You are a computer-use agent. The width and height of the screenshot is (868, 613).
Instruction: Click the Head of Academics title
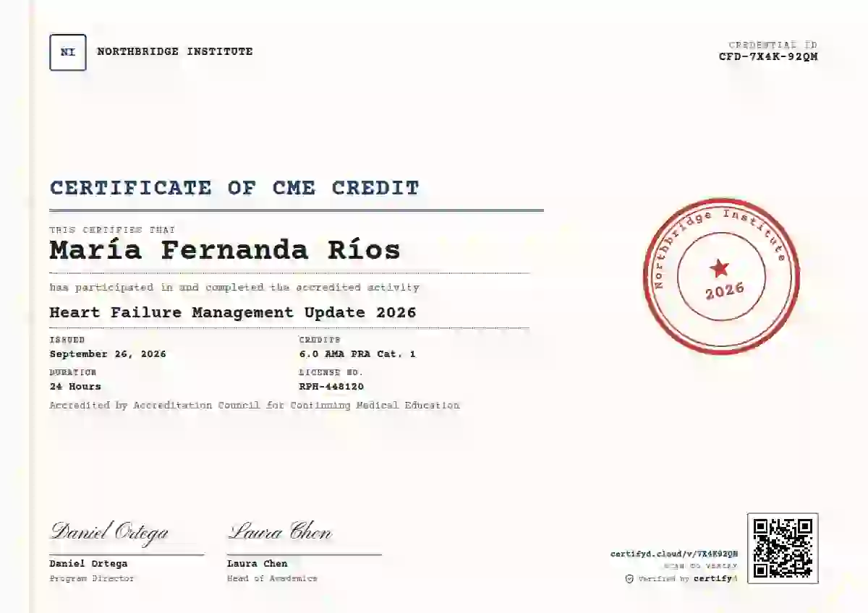tap(272, 578)
